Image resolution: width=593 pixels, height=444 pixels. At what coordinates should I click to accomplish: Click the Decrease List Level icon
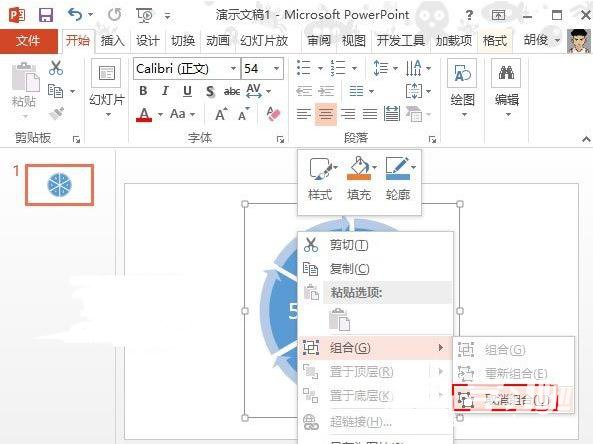tap(304, 91)
